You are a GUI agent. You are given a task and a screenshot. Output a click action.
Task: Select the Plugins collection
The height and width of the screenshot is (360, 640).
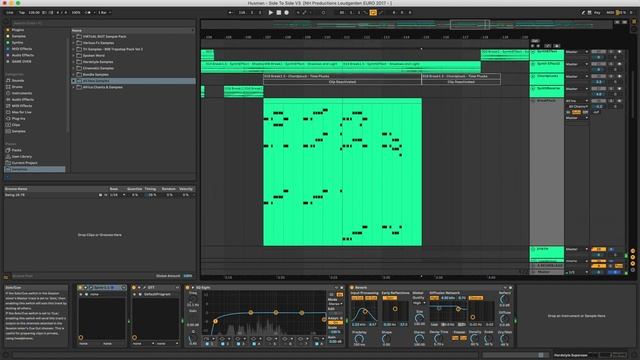pos(18,30)
